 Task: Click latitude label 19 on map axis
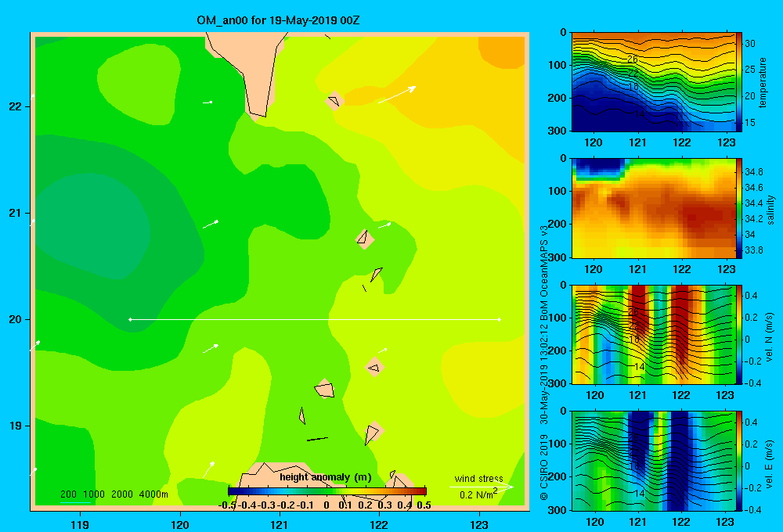(x=16, y=426)
